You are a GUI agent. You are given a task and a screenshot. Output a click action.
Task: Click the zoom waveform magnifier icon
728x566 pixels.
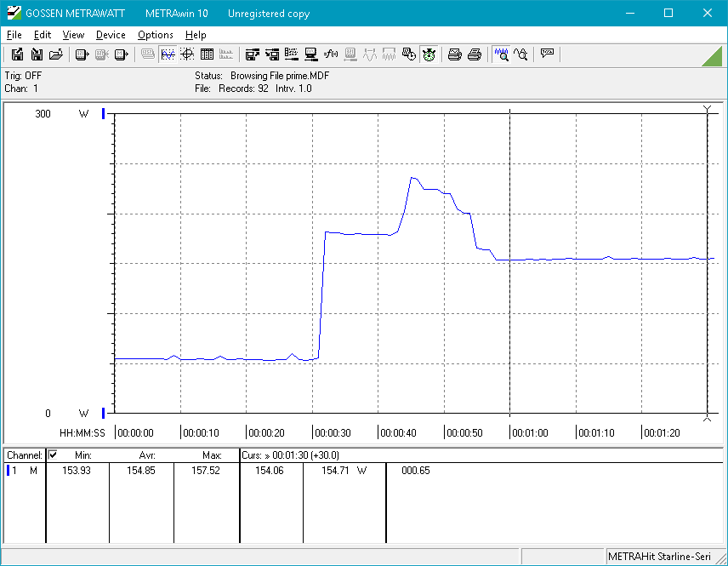[502, 54]
